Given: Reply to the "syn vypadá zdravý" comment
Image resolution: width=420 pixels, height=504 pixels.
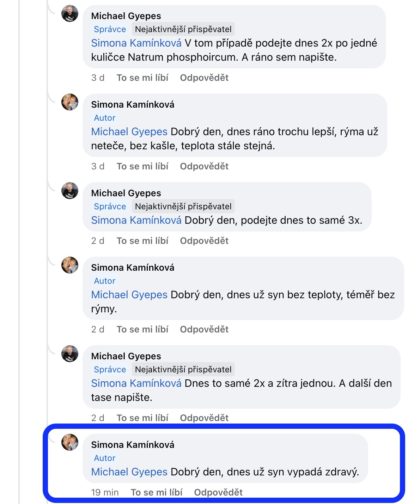Looking at the screenshot, I should [218, 492].
